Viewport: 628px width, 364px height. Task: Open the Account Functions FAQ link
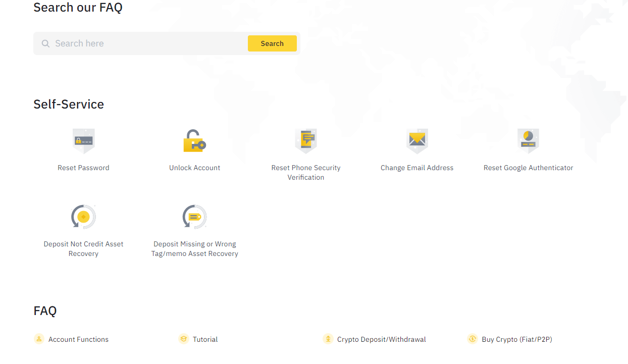pos(78,340)
